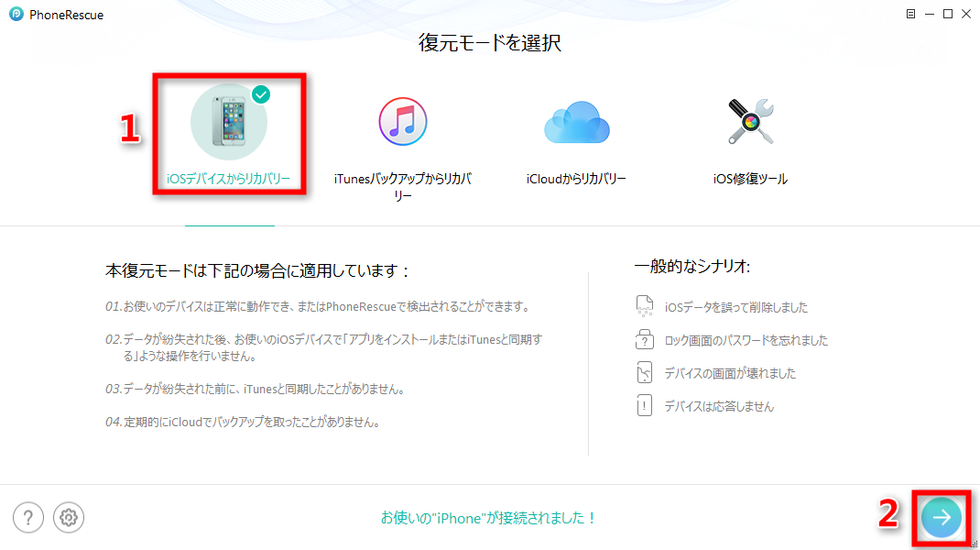Image resolution: width=980 pixels, height=550 pixels.
Task: Click condition 01 about device working normally
Action: 319,306
